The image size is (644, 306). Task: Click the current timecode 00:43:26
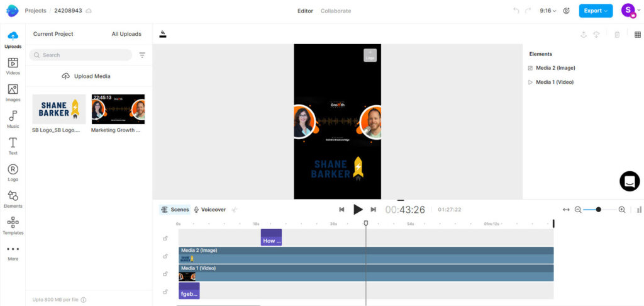coord(405,210)
